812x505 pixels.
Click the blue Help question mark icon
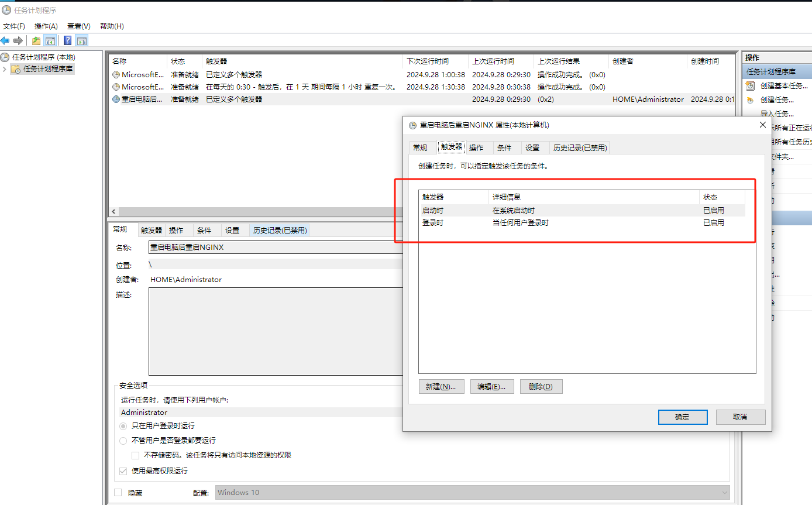coord(68,40)
